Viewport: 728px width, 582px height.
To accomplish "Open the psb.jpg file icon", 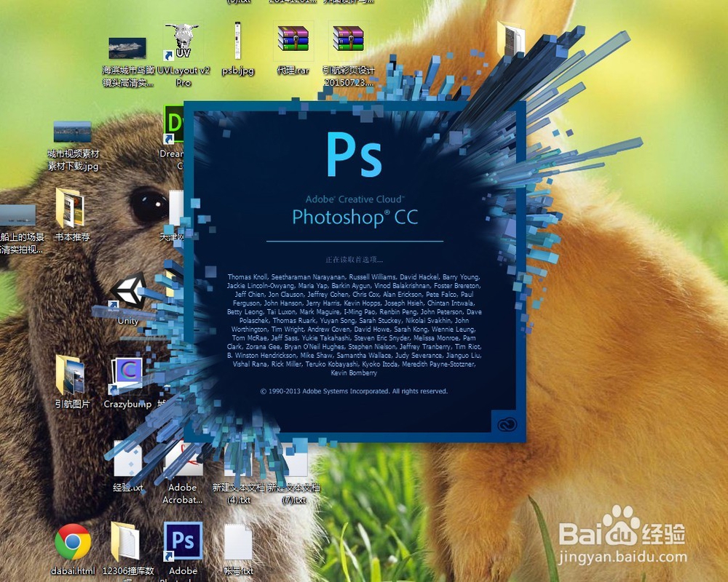I will (x=238, y=41).
